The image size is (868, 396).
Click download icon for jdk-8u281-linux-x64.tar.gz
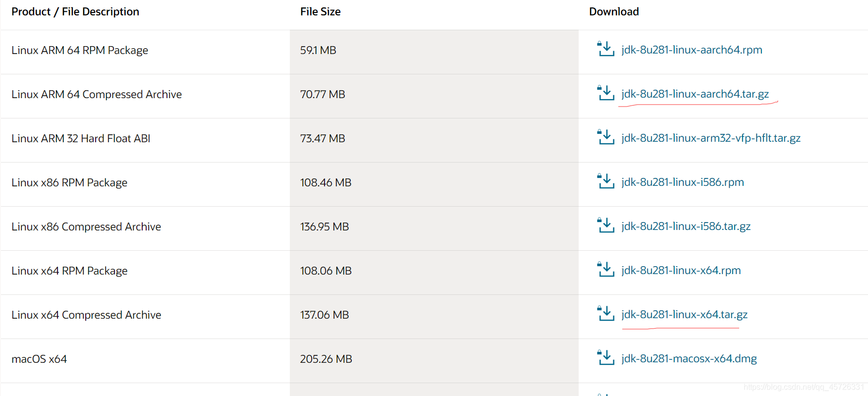(605, 314)
